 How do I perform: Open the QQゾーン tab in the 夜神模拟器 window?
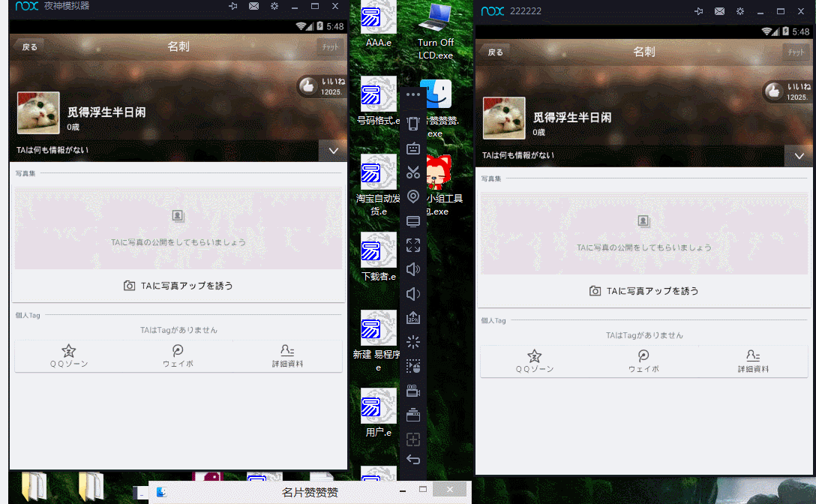click(69, 356)
